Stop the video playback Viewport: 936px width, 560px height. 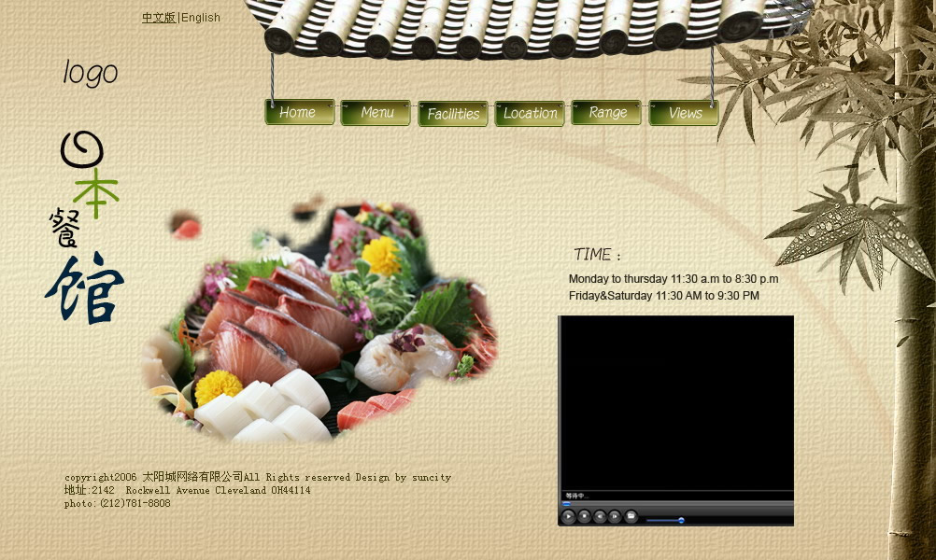585,516
